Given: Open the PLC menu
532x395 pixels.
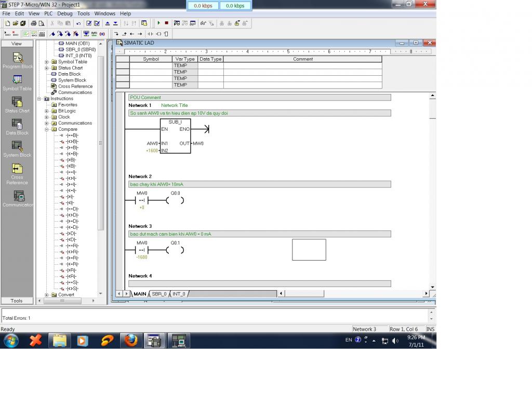Looking at the screenshot, I should (x=48, y=13).
